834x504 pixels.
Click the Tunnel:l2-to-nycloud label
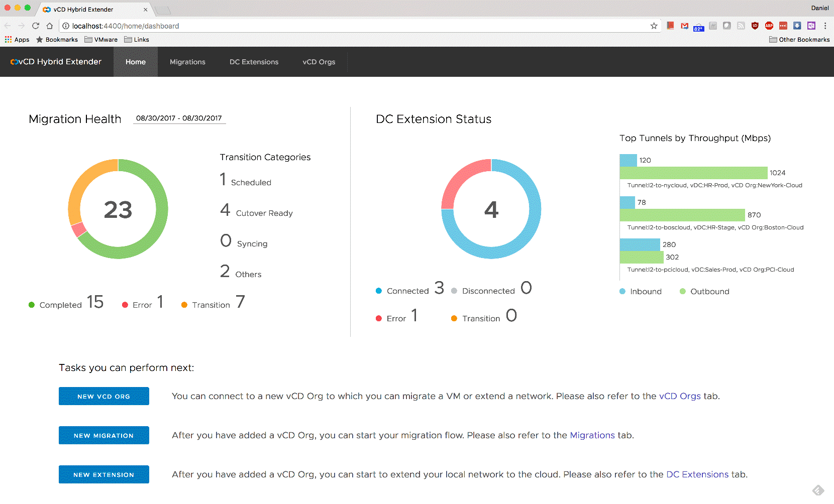tap(715, 185)
